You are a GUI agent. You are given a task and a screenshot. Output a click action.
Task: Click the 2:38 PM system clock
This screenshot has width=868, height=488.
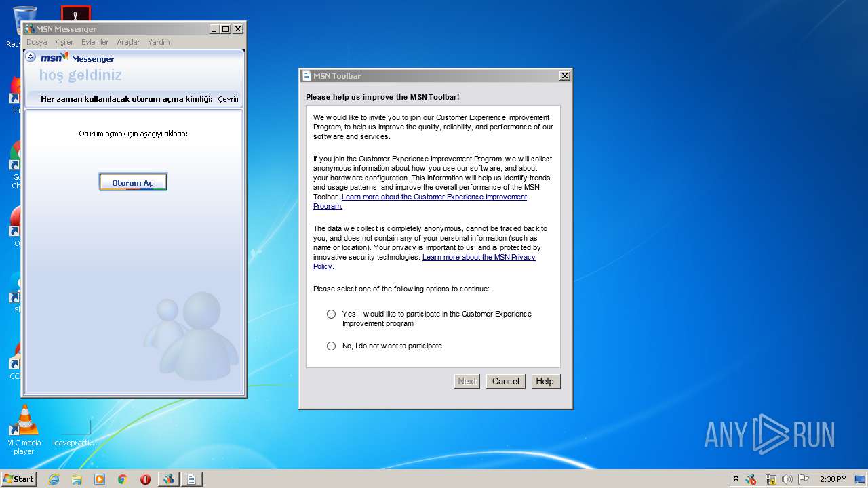(x=833, y=479)
